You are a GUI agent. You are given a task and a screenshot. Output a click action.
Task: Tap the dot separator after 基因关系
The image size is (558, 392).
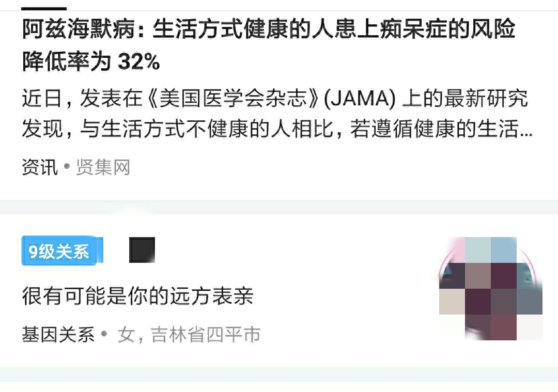[104, 334]
